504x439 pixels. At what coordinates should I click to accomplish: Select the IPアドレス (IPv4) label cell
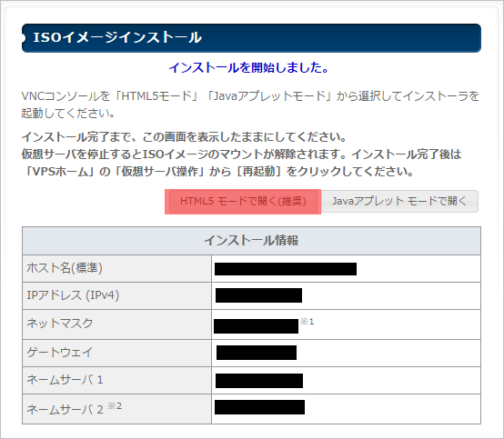117,295
